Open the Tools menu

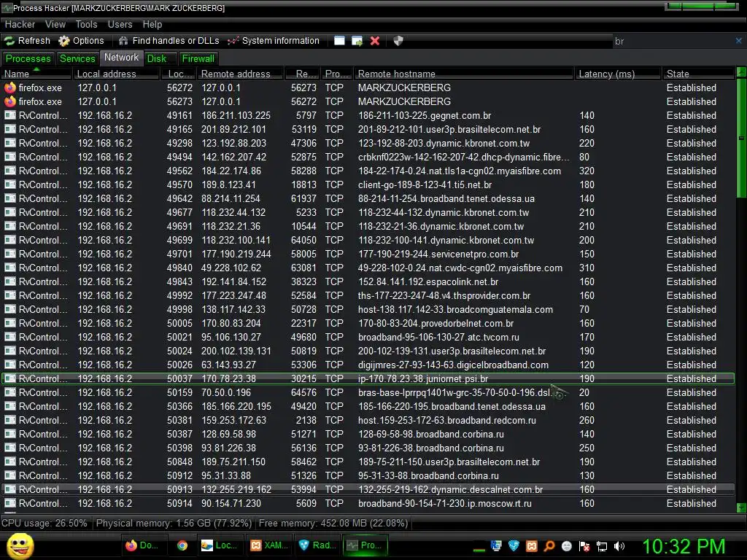[86, 24]
